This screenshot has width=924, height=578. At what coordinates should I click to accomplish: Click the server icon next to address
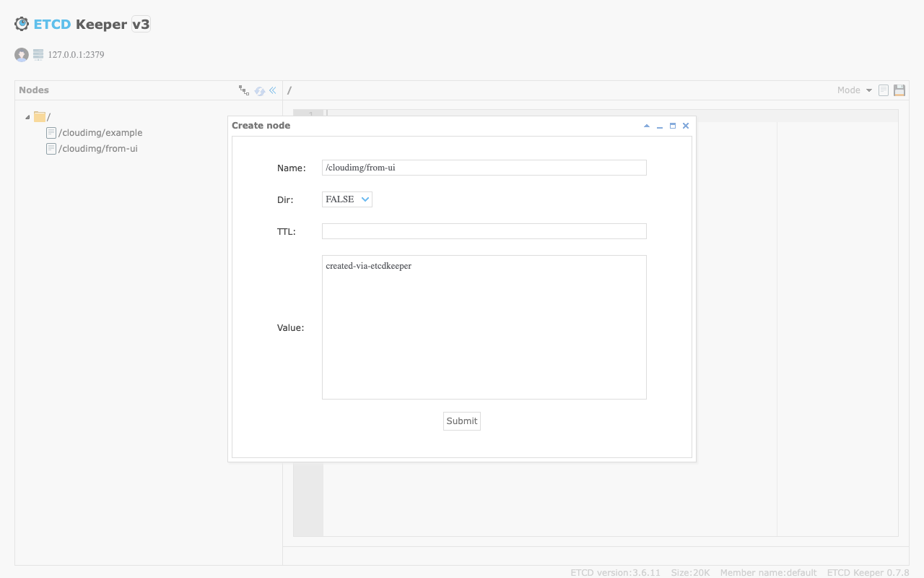38,54
